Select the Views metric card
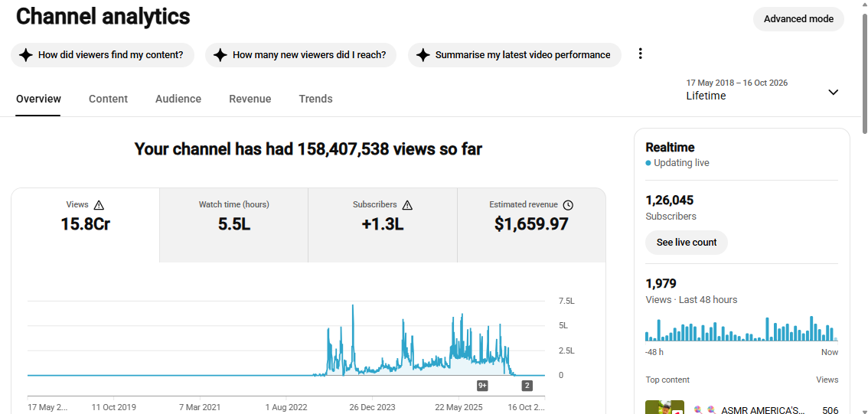 coord(85,225)
